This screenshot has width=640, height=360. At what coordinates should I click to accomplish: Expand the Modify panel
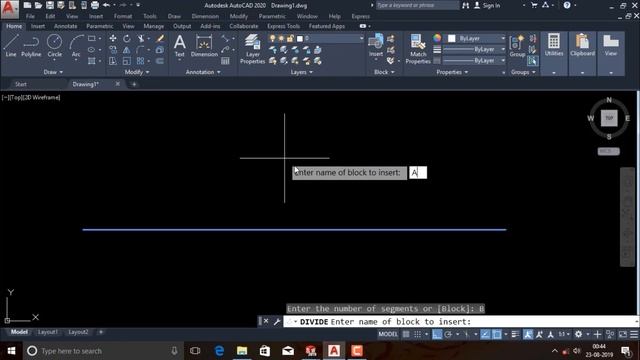[x=137, y=72]
